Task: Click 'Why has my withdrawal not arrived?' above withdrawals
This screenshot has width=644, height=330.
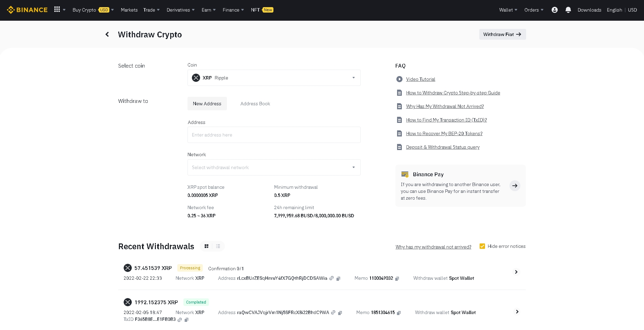Action: (433, 247)
